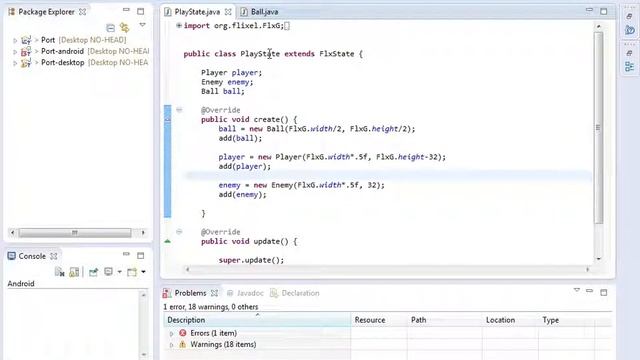
Task: Expand the Port project node
Action: coord(15,40)
